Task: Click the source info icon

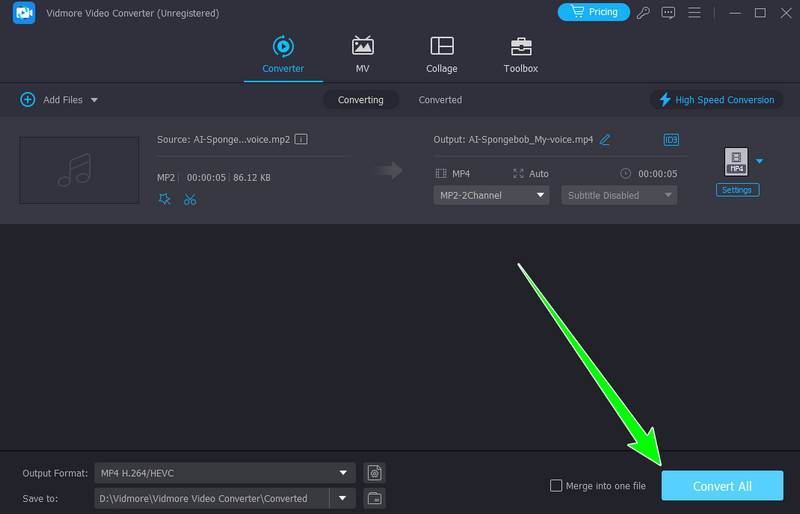Action: (300, 139)
